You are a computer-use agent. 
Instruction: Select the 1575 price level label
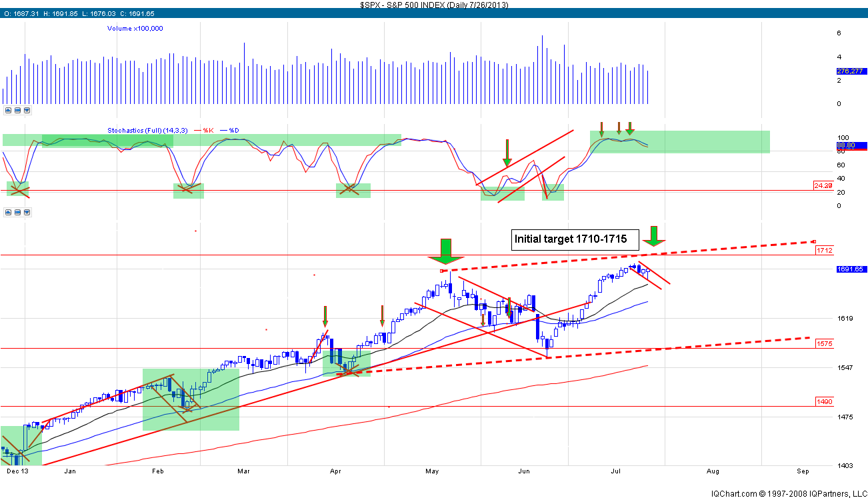pos(824,343)
